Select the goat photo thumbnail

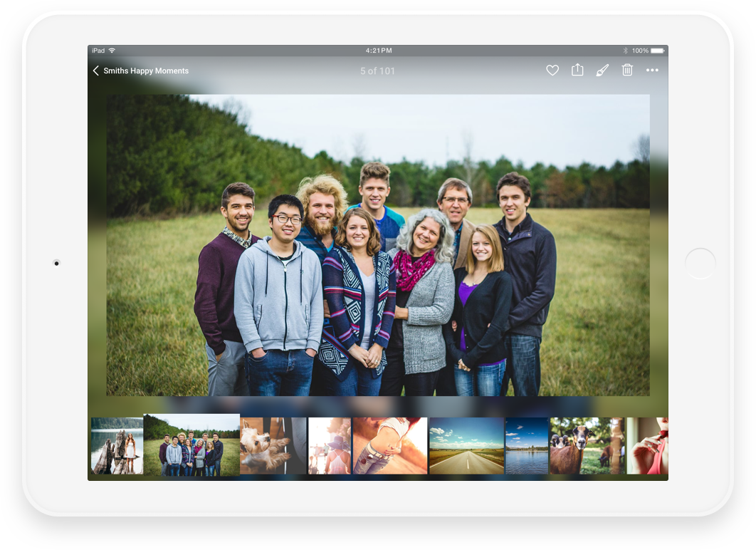click(587, 446)
